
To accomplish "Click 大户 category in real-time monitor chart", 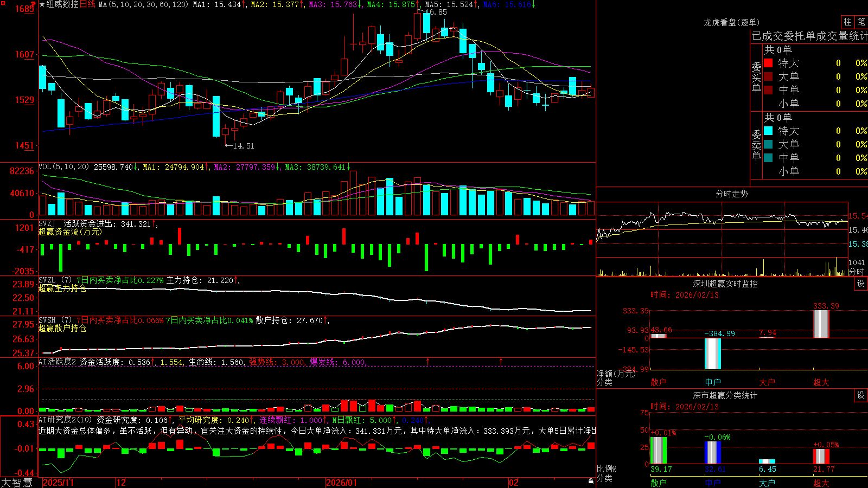I will (x=767, y=382).
